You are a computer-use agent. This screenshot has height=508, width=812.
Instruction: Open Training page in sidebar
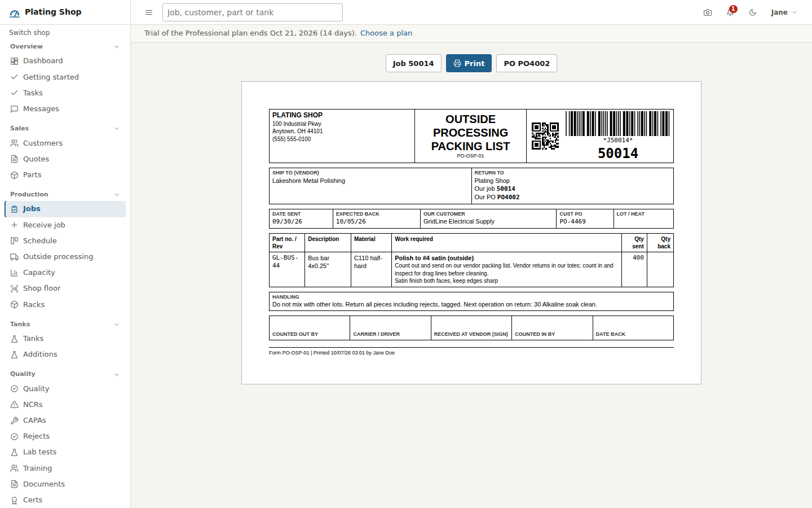[x=65, y=468]
